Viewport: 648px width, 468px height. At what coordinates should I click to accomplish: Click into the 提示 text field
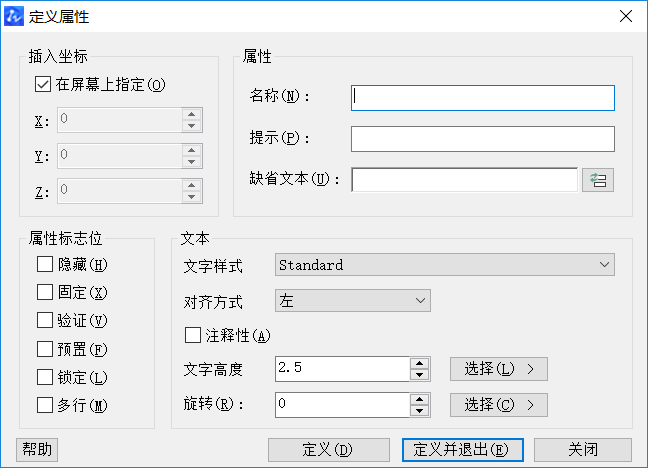(x=482, y=138)
